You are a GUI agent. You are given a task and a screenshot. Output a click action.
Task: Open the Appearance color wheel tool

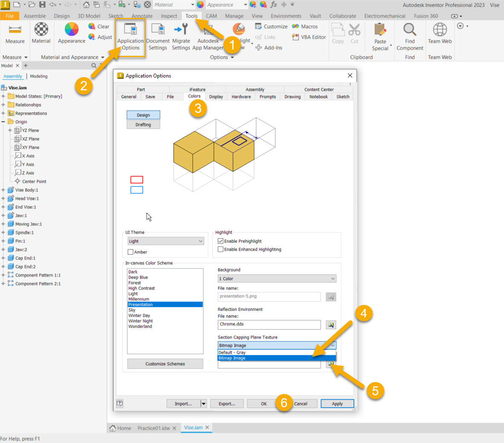(x=71, y=30)
